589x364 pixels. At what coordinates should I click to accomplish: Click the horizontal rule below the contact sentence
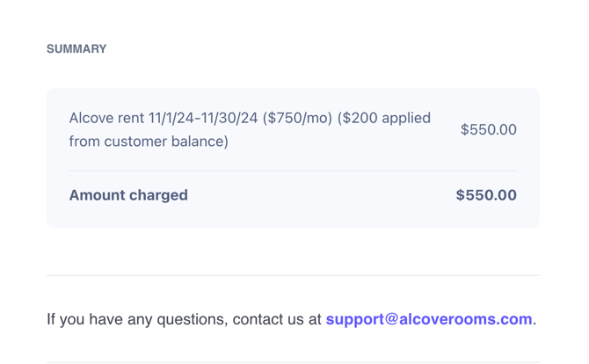(x=293, y=361)
